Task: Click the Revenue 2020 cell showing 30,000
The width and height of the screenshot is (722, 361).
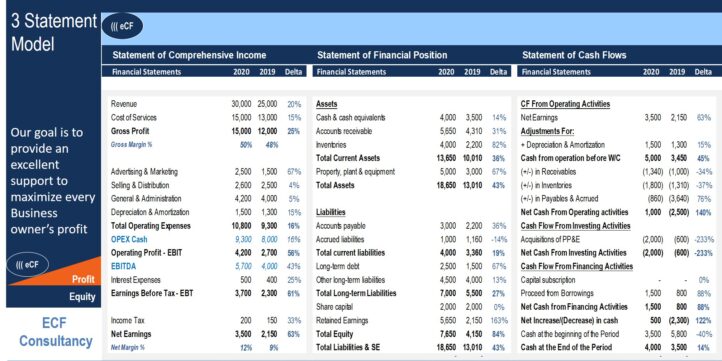Action: pyautogui.click(x=241, y=104)
